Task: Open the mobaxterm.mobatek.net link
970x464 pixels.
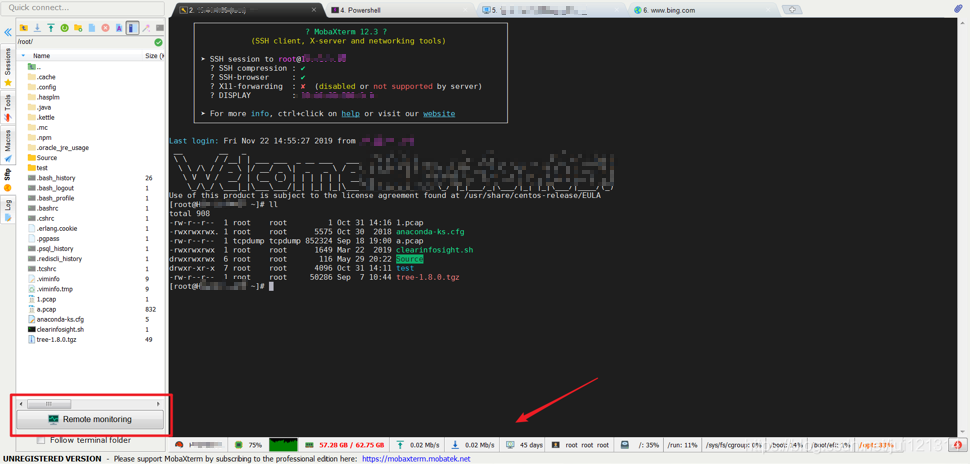Action: coord(416,459)
